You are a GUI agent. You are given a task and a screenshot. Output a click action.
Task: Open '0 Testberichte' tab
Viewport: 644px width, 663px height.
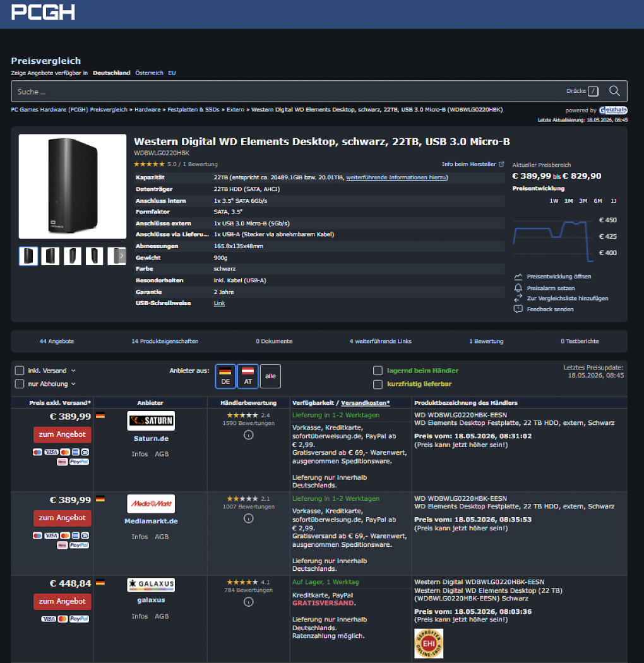580,341
